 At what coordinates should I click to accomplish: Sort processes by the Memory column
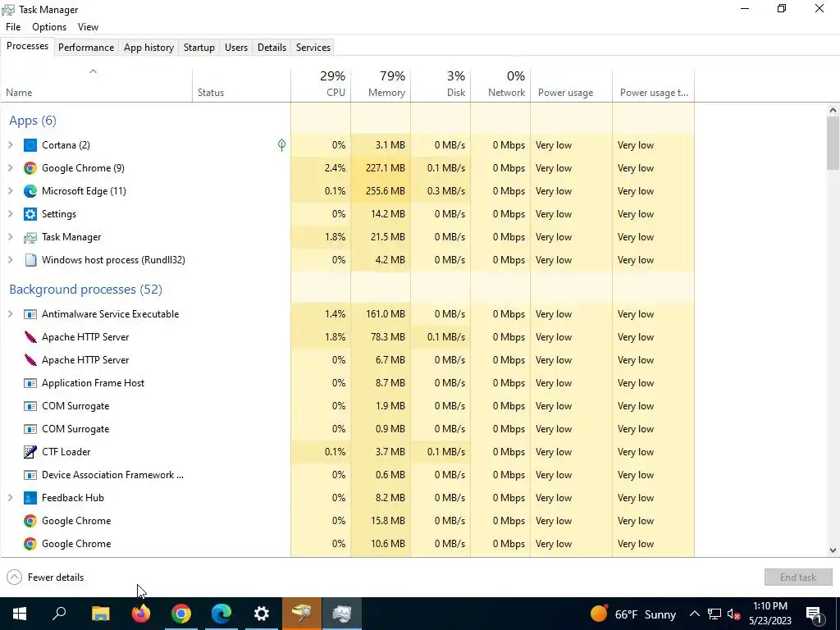[381, 84]
